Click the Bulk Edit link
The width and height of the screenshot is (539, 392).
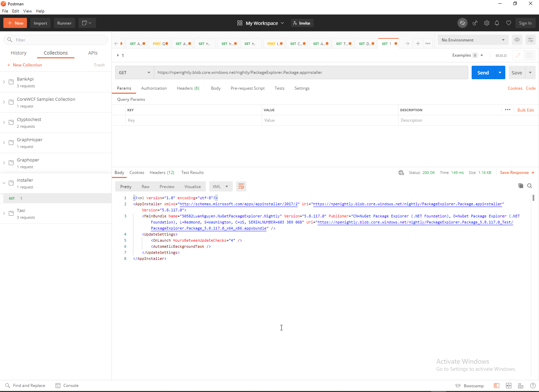tap(526, 110)
